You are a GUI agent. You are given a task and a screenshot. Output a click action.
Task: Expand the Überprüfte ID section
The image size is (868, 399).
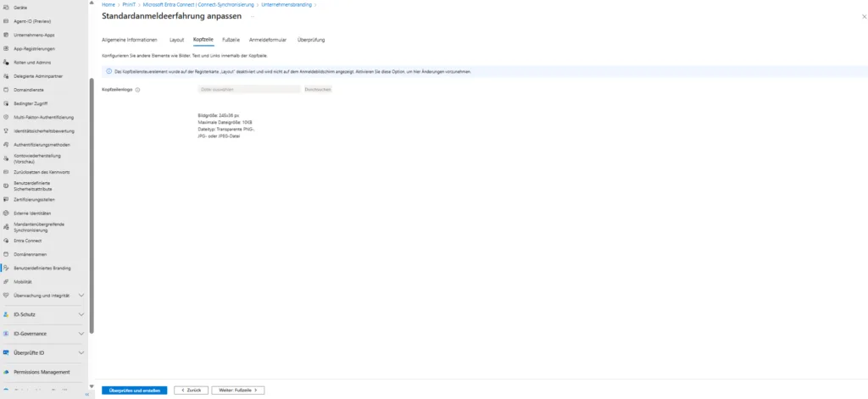click(81, 352)
